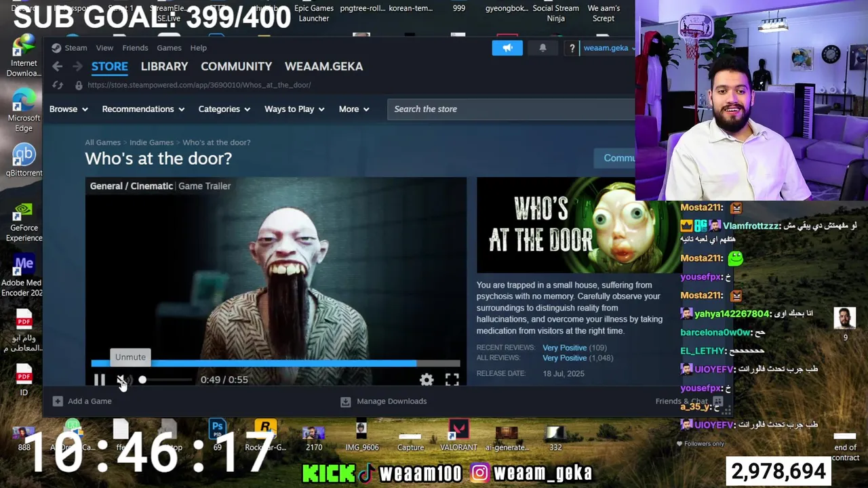The image size is (868, 488).
Task: Open the Steam notifications bell
Action: tap(542, 47)
